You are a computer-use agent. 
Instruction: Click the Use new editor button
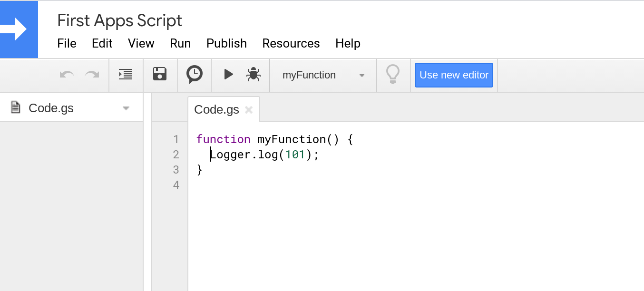(x=454, y=75)
